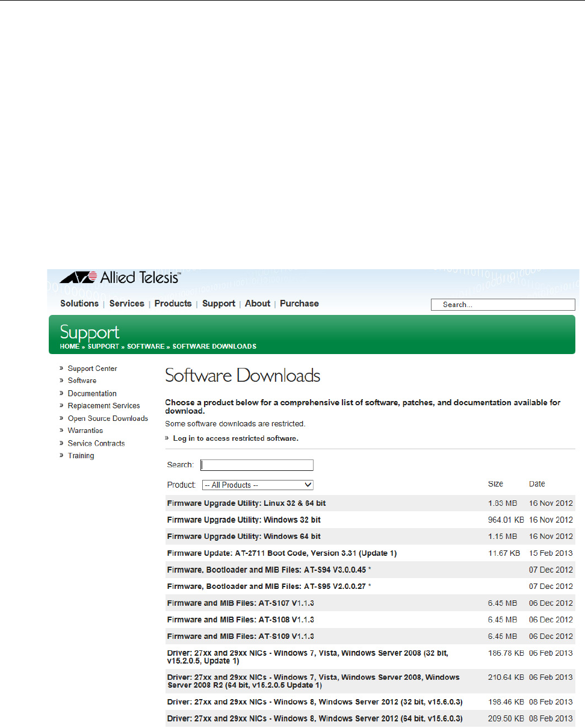This screenshot has width=585, height=728.
Task: Click Log in to access restricted software
Action: click(x=235, y=438)
